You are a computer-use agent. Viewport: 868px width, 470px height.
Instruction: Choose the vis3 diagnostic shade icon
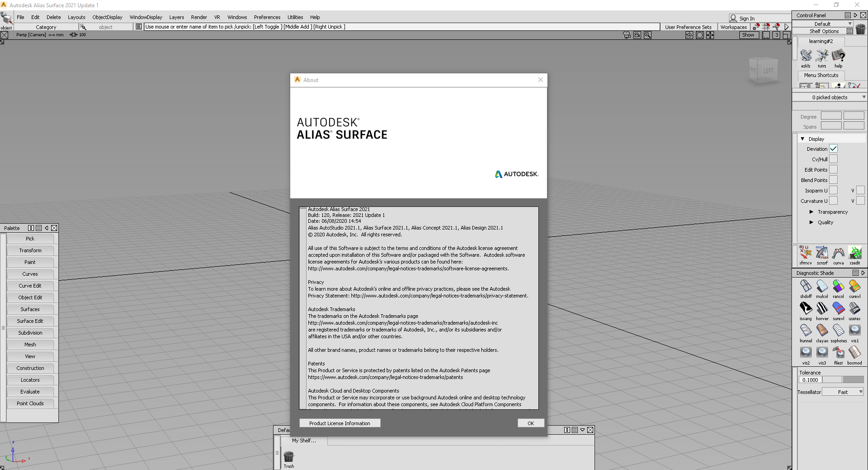point(822,353)
